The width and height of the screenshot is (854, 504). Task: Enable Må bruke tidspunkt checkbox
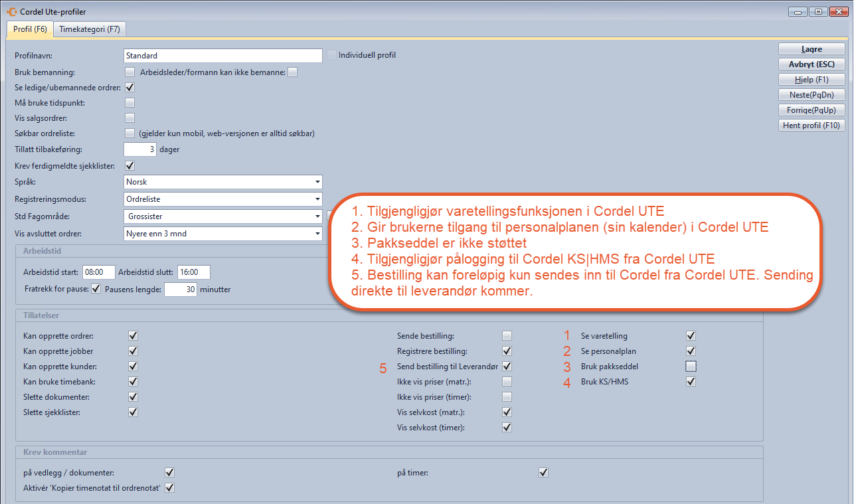click(130, 103)
